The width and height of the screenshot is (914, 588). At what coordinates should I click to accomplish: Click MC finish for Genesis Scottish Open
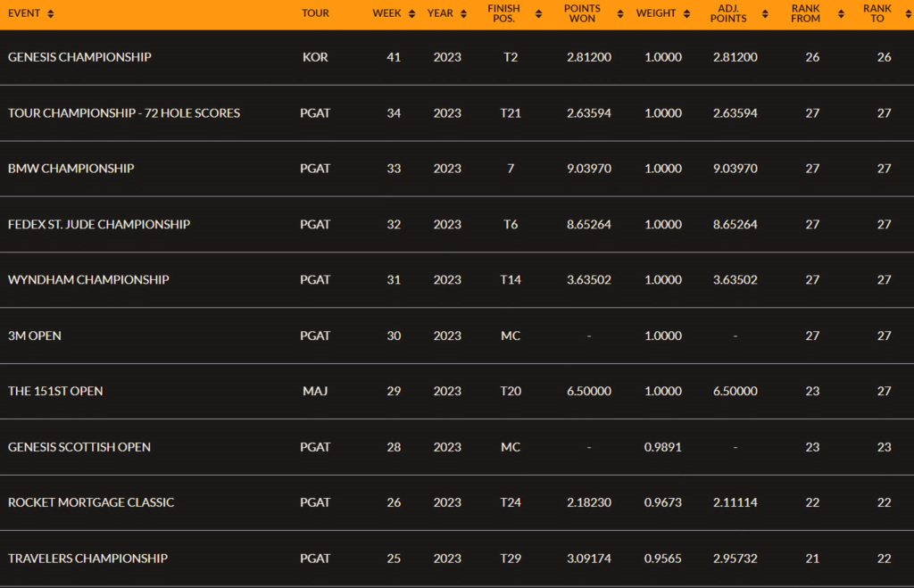[511, 447]
